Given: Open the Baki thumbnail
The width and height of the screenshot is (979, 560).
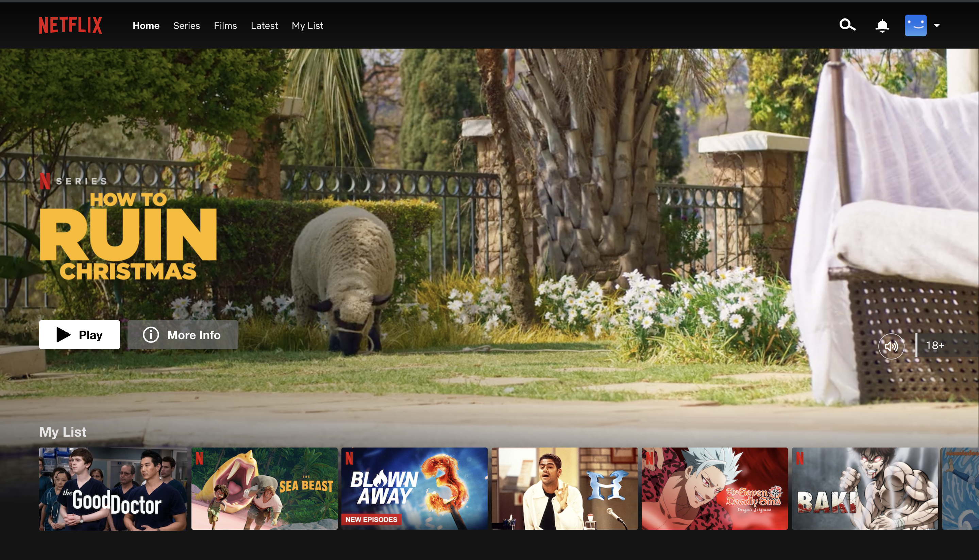Looking at the screenshot, I should point(865,488).
